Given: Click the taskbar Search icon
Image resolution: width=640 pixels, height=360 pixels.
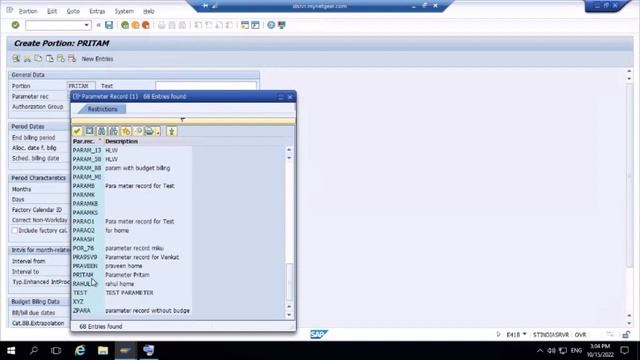Looking at the screenshot, I should click(x=34, y=350).
